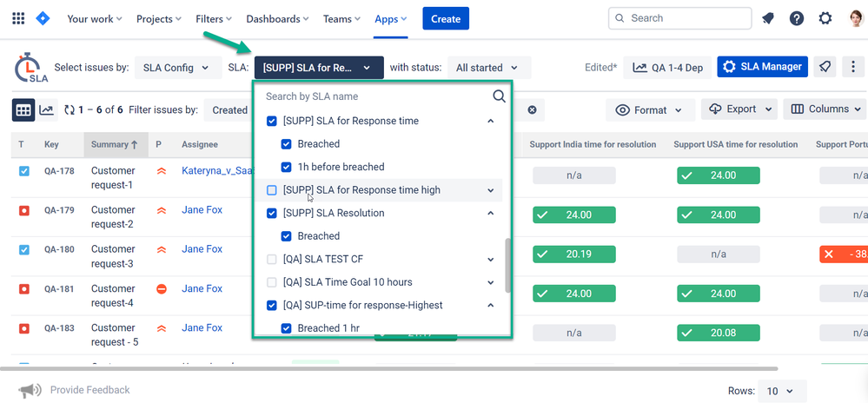Open the settings gear icon
The width and height of the screenshot is (868, 403).
(825, 19)
